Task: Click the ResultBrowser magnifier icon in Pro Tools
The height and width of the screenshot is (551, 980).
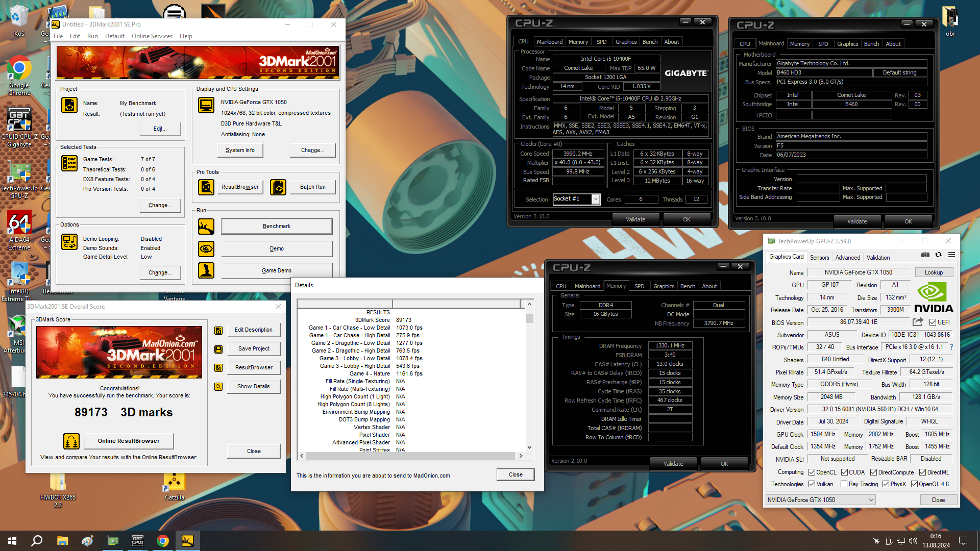Action: [206, 187]
